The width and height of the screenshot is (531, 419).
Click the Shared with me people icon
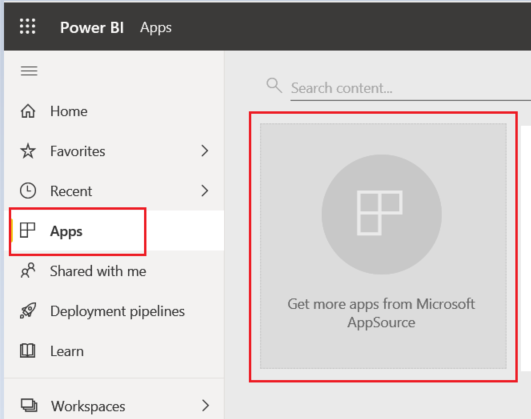coord(28,270)
